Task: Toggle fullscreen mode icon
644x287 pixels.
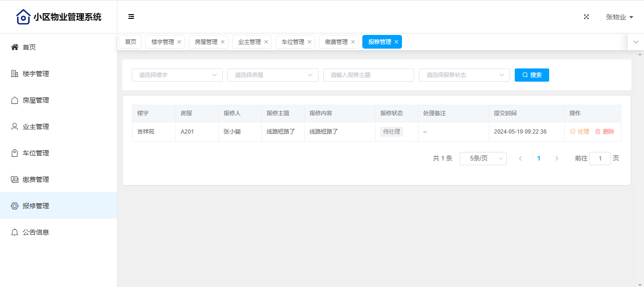Action: [x=586, y=17]
